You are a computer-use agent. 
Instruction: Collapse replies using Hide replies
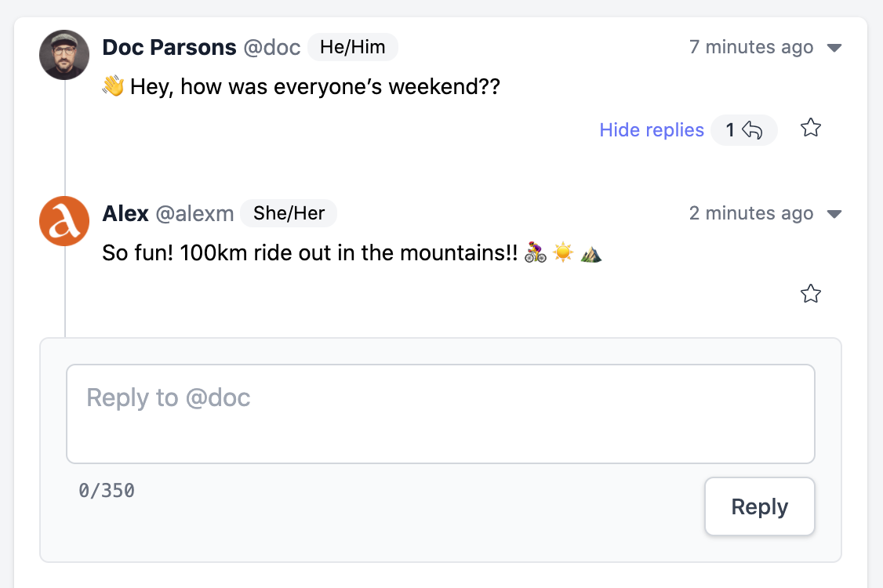click(x=652, y=129)
